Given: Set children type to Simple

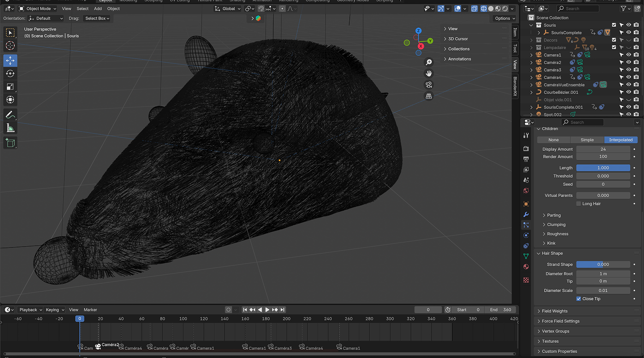Looking at the screenshot, I should (587, 140).
